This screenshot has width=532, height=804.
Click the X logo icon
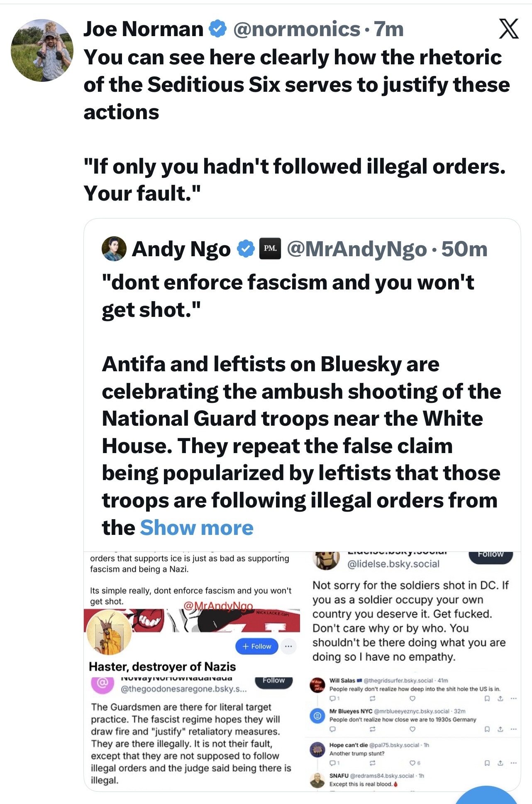pyautogui.click(x=508, y=29)
